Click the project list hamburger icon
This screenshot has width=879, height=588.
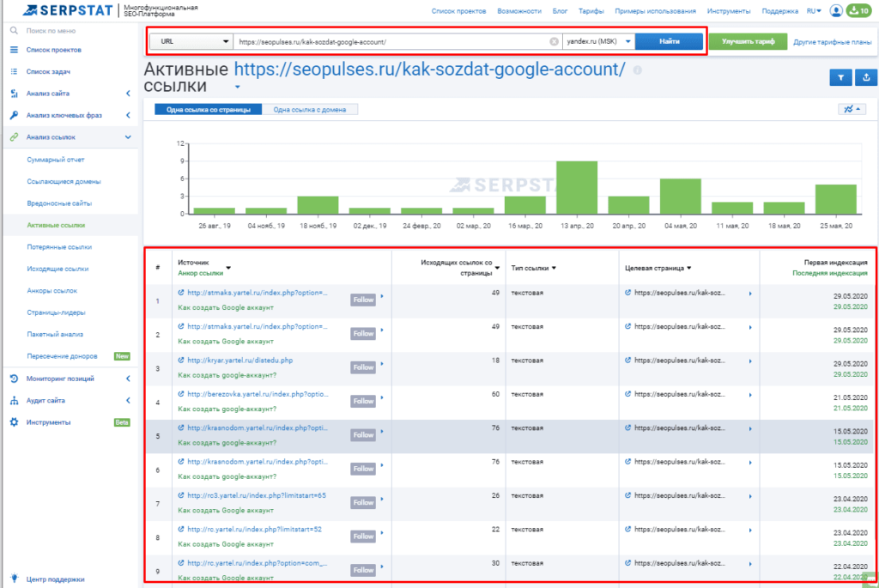pyautogui.click(x=14, y=50)
